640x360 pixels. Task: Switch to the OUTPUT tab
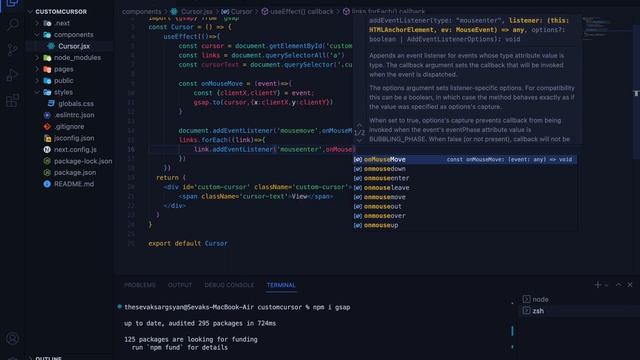point(180,285)
